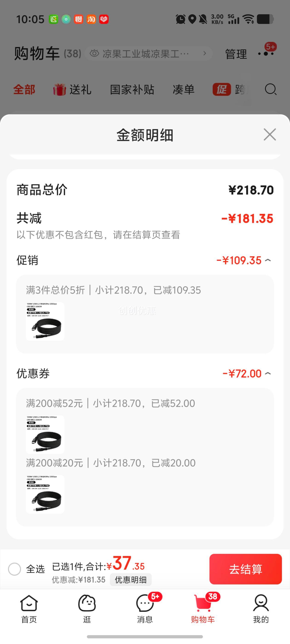This screenshot has height=644, width=290.
Task: Tap the 管理 manage link
Action: pos(236,54)
